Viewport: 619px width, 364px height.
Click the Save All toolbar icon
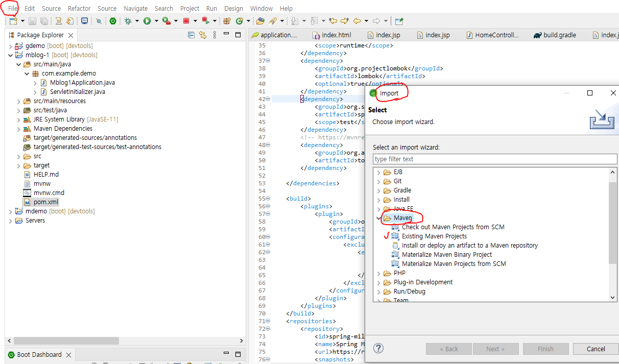click(44, 21)
